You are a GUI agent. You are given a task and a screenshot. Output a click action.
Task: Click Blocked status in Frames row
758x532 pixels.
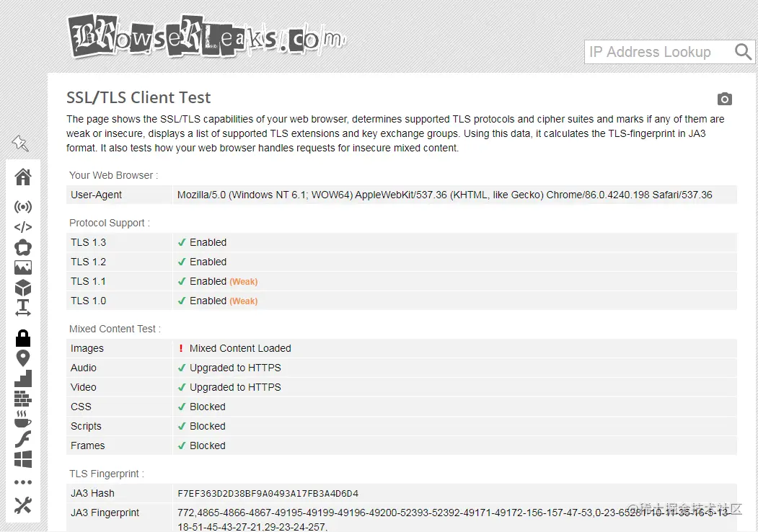click(208, 445)
